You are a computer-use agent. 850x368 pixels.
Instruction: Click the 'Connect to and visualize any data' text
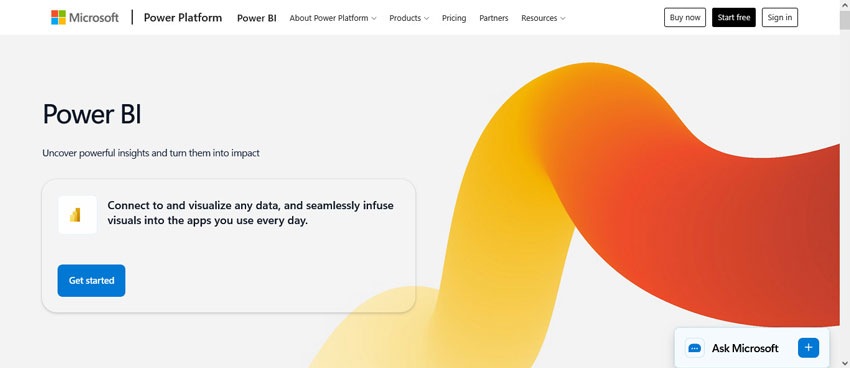[x=250, y=213]
